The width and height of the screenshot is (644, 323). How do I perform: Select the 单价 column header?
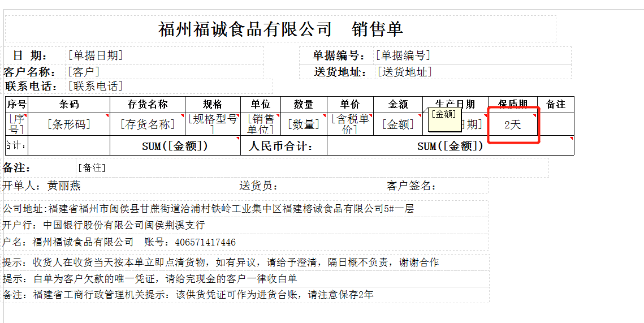coord(350,105)
